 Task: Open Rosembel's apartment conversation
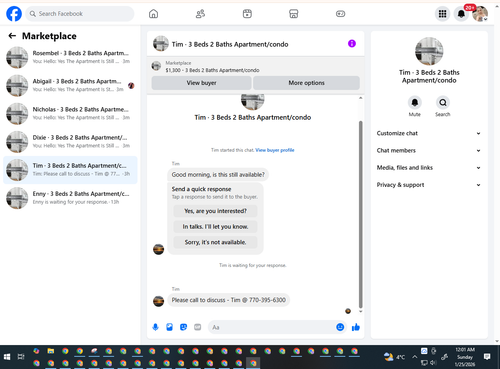coord(70,57)
